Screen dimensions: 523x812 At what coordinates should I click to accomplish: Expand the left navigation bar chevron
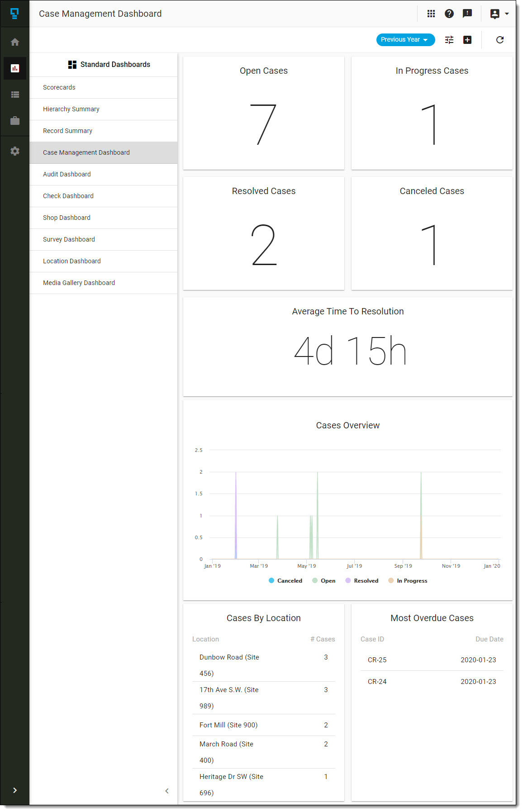pos(15,790)
